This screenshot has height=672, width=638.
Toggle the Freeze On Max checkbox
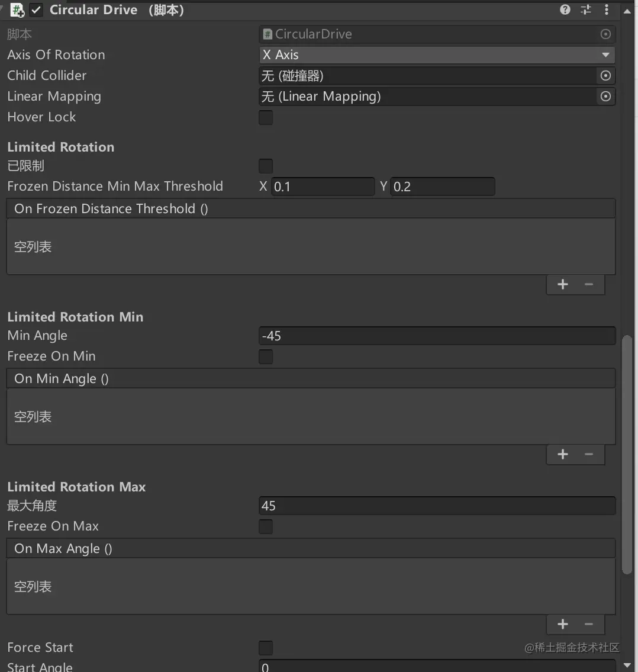click(266, 526)
